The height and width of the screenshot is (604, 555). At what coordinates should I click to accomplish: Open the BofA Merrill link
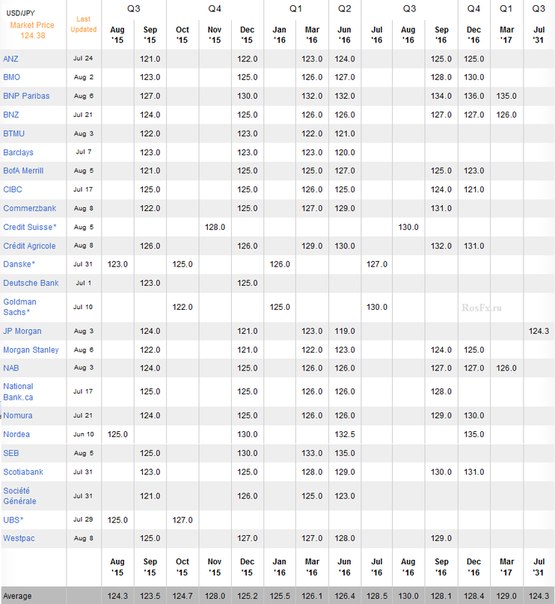23,171
